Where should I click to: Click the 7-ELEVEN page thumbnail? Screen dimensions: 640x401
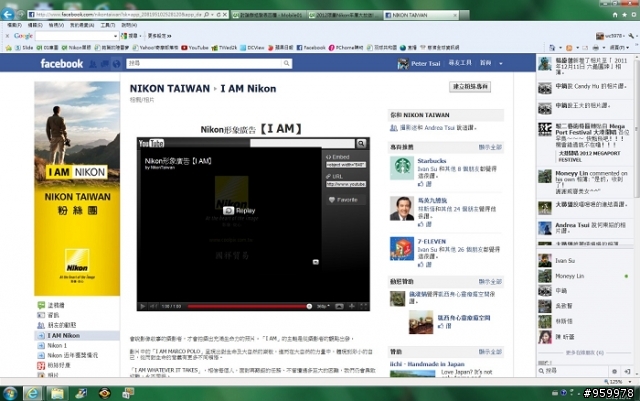[402, 248]
